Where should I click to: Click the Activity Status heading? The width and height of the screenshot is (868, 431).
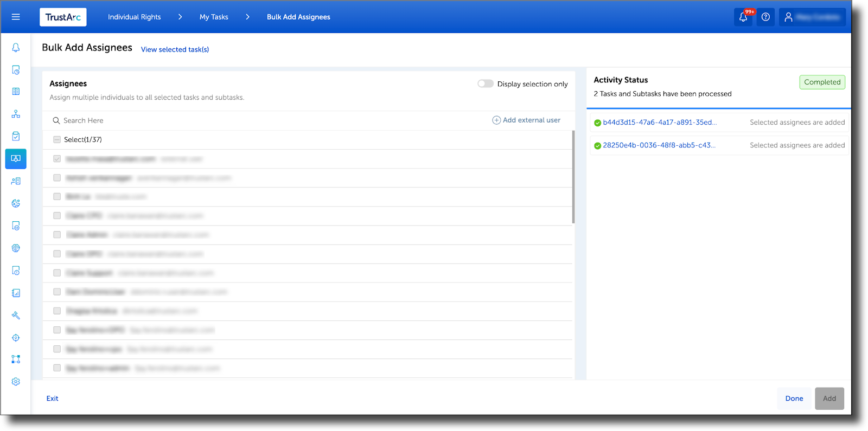point(621,80)
